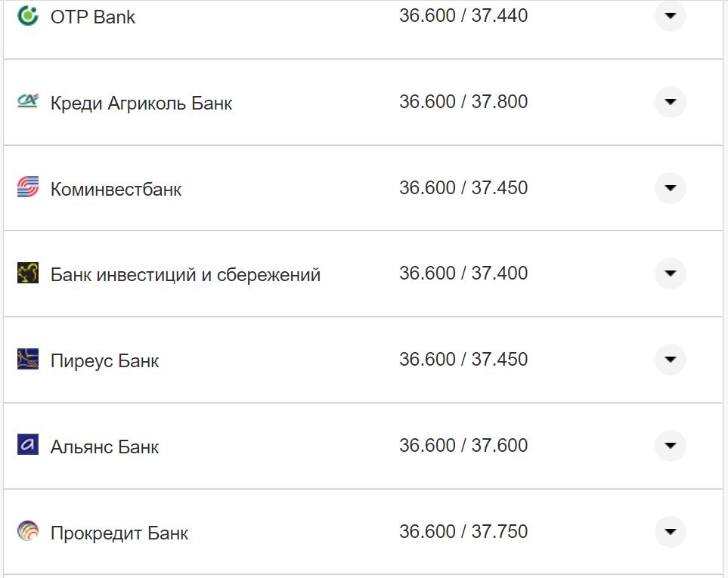Open the Альянс Банк dropdown arrow
728x578 pixels.
point(670,446)
